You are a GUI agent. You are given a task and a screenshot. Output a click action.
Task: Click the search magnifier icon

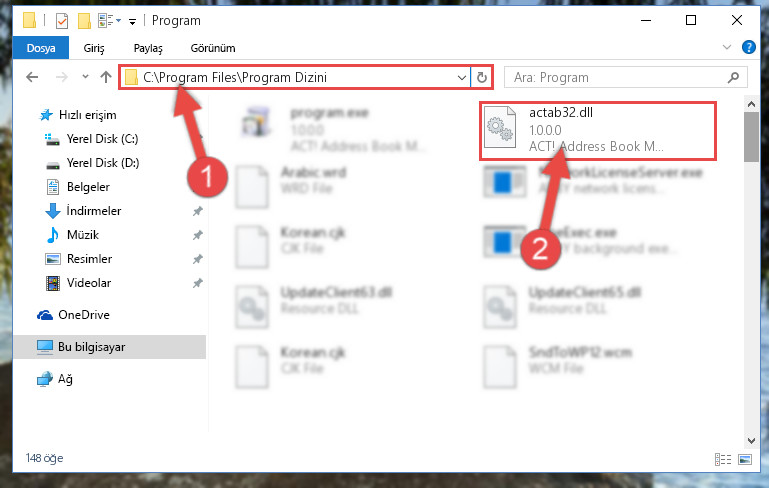pyautogui.click(x=733, y=77)
